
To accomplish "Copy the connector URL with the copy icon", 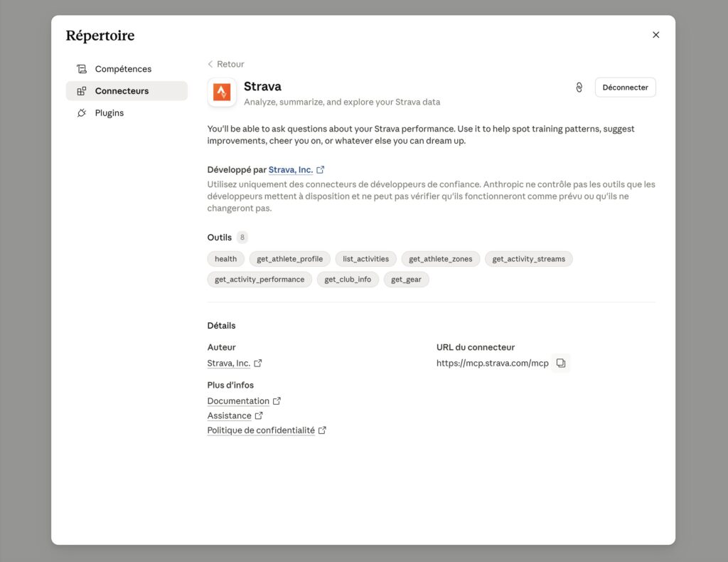I will (561, 363).
